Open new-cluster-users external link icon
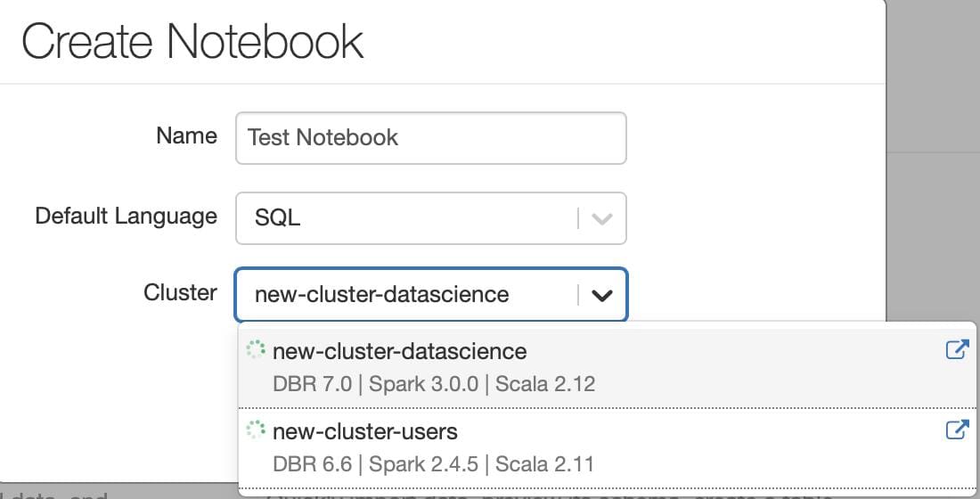Viewport: 980px width, 499px height. point(957,429)
